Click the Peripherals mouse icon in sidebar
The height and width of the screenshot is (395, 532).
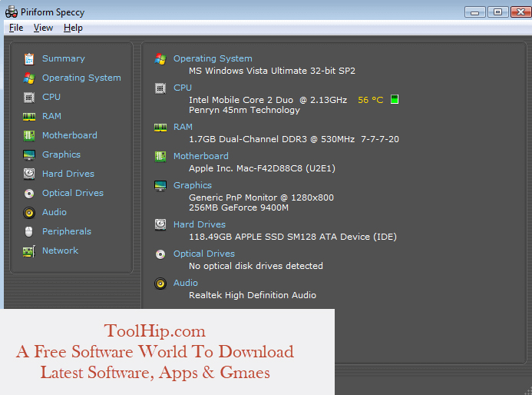(x=29, y=231)
